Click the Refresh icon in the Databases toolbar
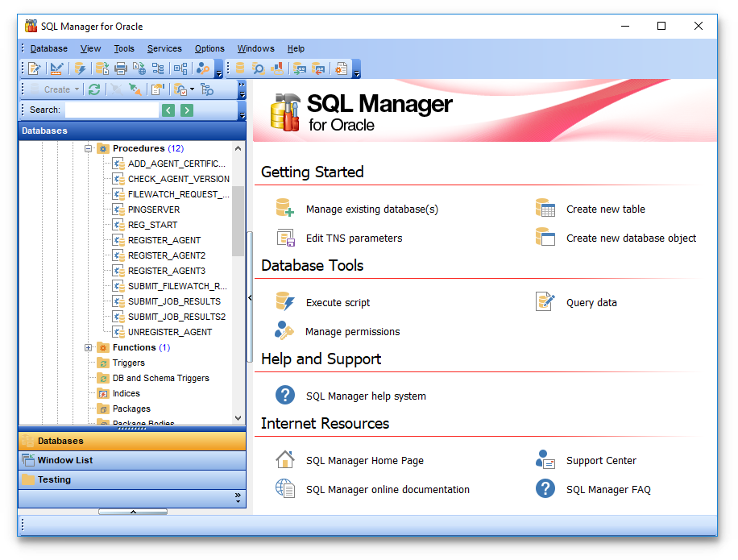This screenshot has height=560, width=738. [94, 89]
